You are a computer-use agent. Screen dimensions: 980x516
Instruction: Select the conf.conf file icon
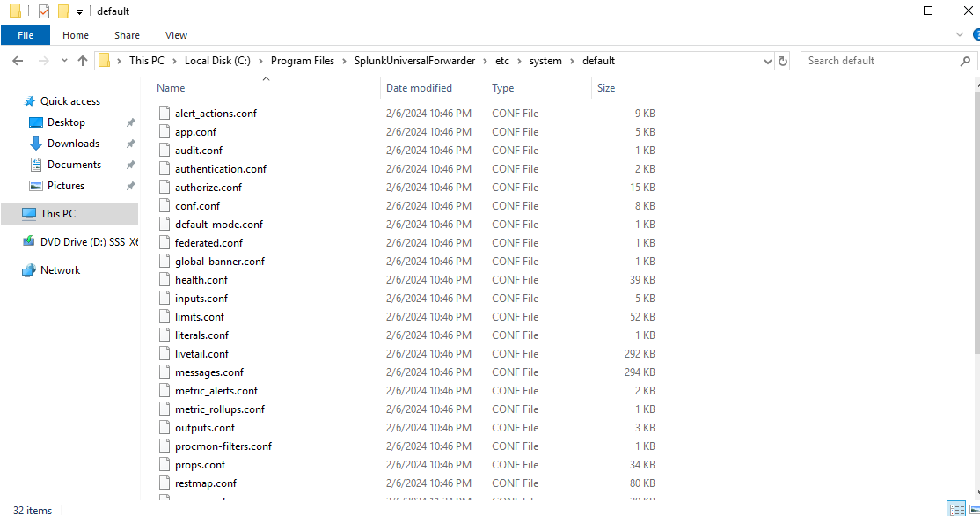[x=165, y=205]
